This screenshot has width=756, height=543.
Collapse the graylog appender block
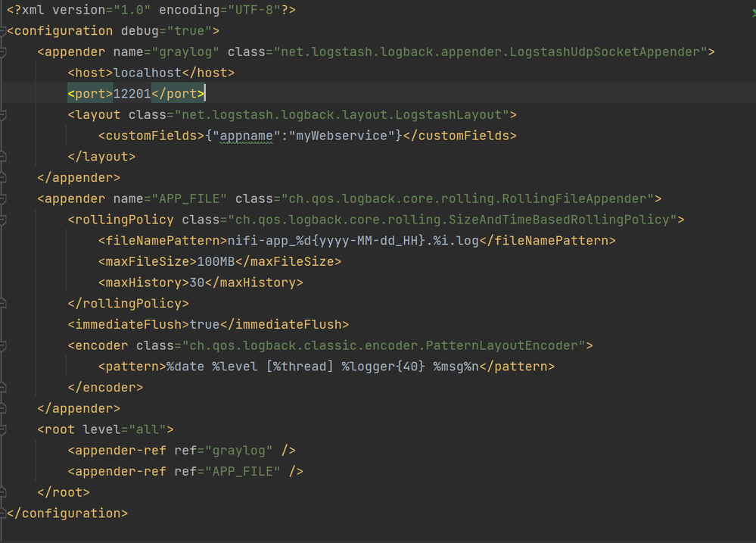click(2, 51)
